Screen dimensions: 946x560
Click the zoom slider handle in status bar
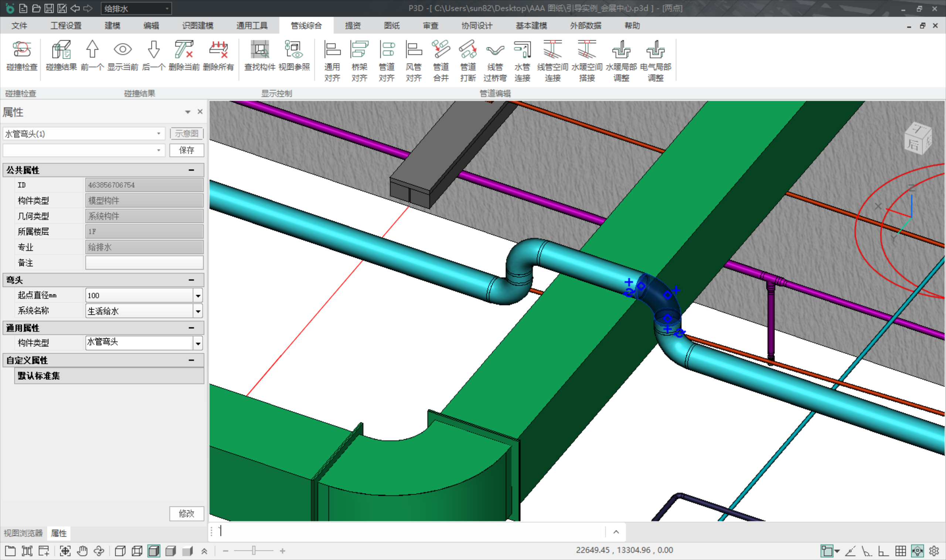[253, 550]
